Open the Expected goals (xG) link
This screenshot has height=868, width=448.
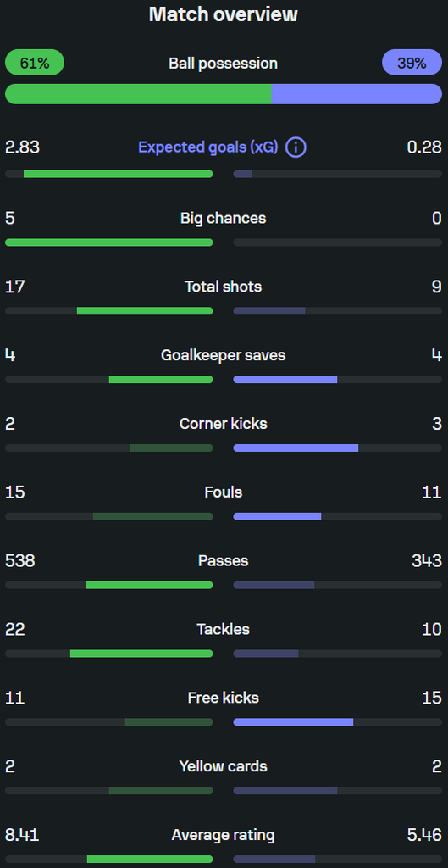[x=208, y=147]
